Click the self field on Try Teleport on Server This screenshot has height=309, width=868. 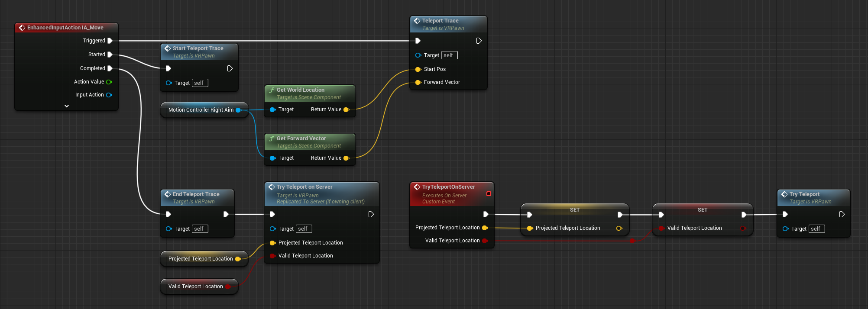(304, 229)
